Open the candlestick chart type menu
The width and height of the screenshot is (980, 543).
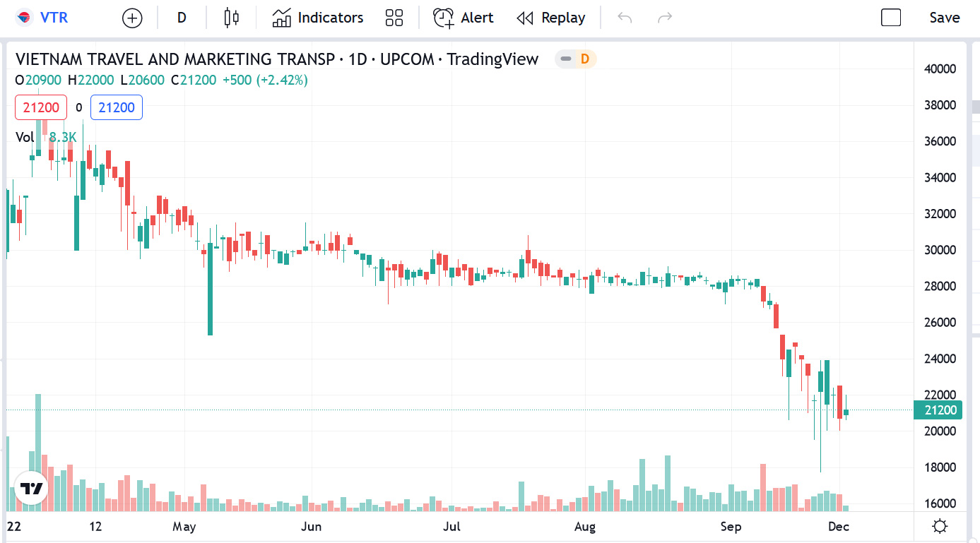pyautogui.click(x=231, y=18)
